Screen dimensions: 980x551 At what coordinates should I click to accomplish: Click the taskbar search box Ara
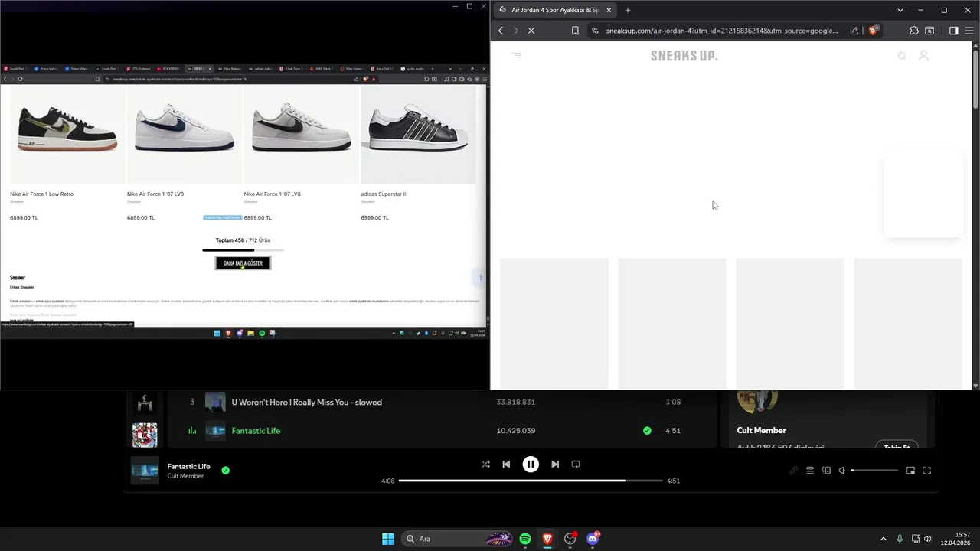tap(457, 539)
